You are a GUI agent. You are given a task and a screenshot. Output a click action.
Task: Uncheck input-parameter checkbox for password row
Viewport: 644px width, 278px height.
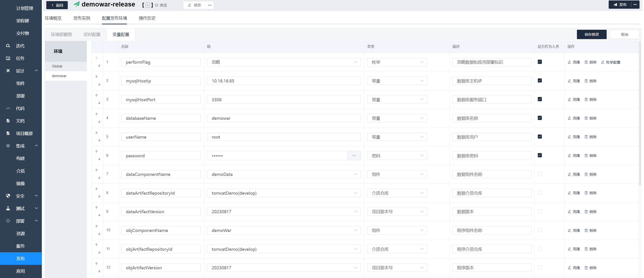pos(540,155)
